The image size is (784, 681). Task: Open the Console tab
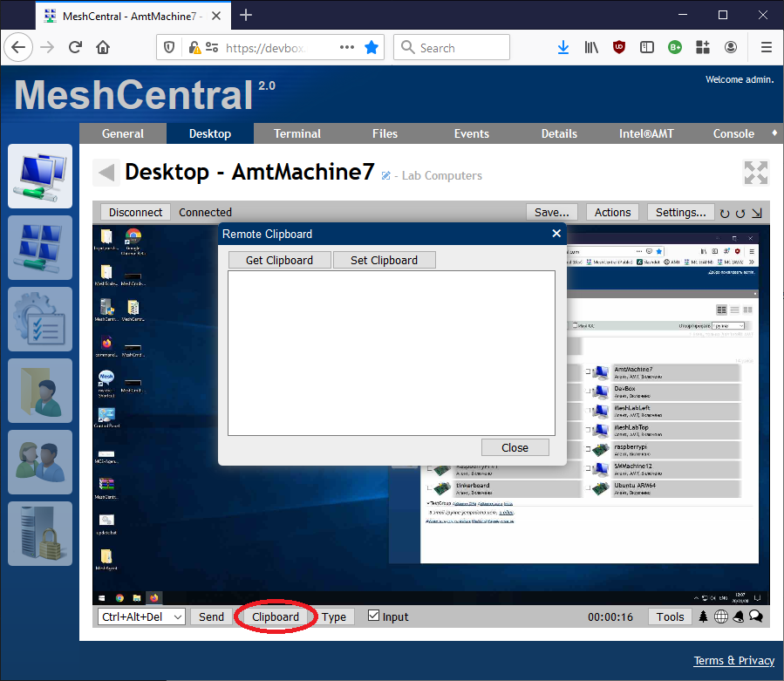tap(733, 133)
